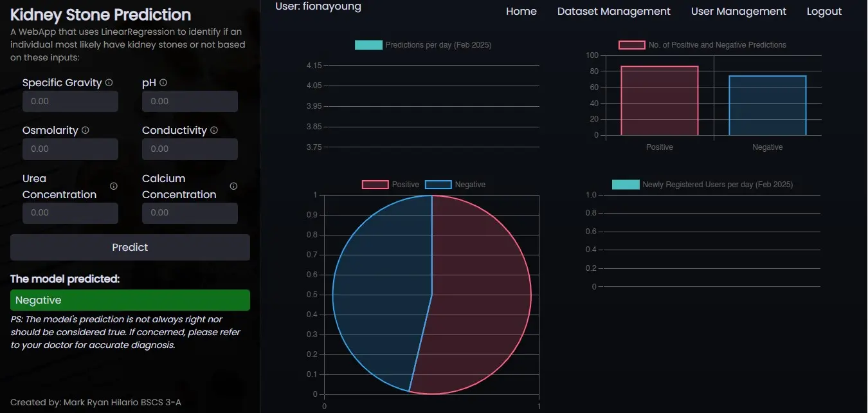
Task: Select the Calcium Concentration input box
Action: (190, 213)
